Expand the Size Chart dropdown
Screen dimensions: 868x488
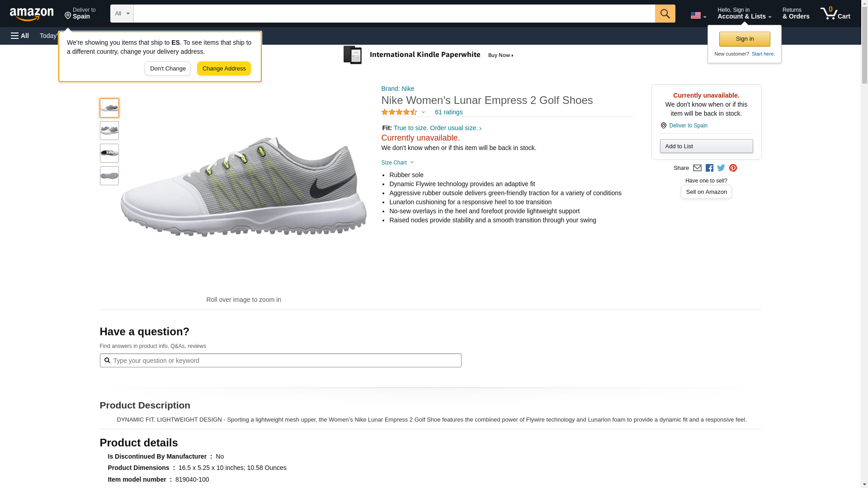click(397, 163)
